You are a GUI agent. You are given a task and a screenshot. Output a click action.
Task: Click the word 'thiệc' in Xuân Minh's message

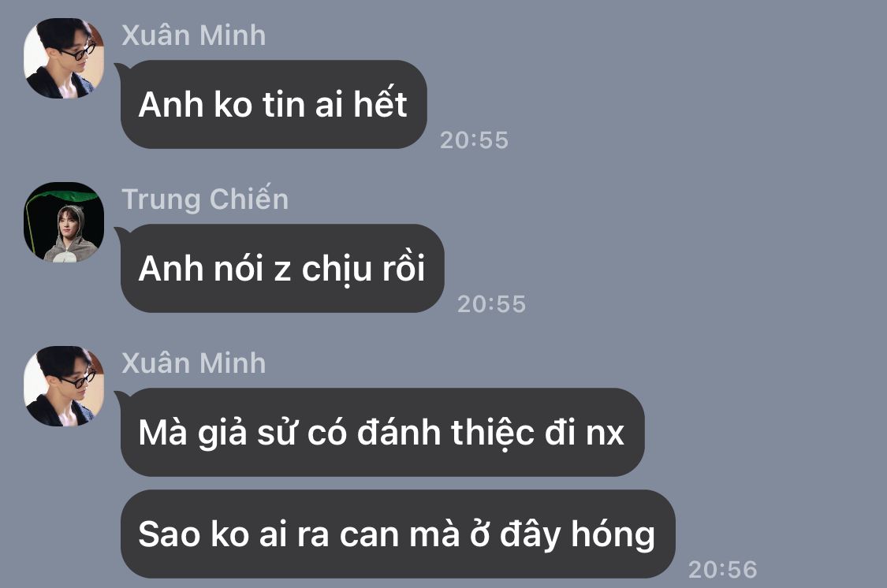492,433
